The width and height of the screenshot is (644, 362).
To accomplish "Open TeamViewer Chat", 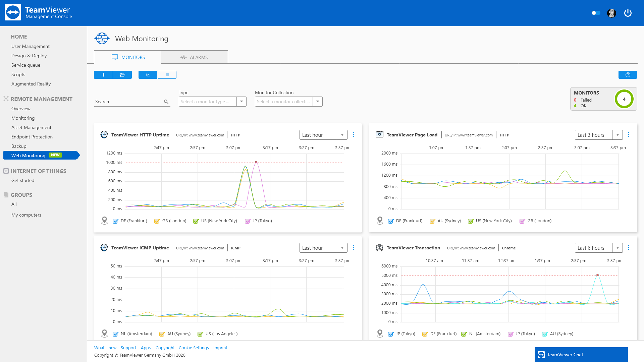I will [581, 354].
